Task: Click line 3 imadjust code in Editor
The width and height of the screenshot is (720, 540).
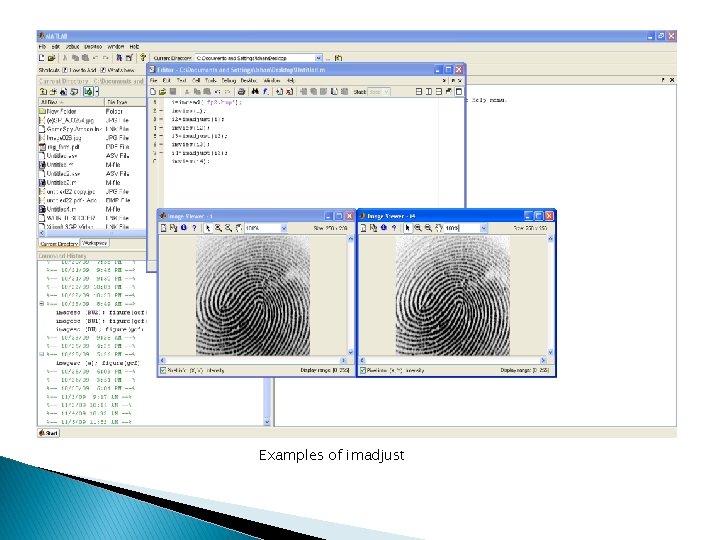Action: tap(197, 119)
